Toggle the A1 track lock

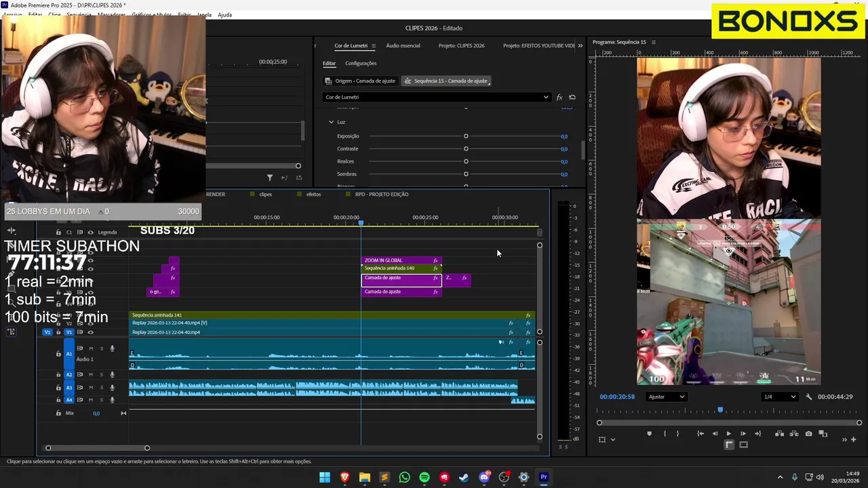click(x=58, y=354)
